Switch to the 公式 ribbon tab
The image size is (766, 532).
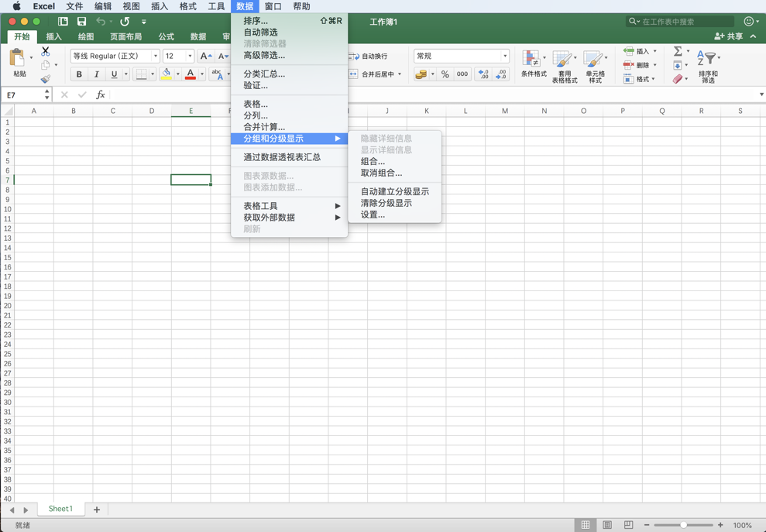[166, 36]
